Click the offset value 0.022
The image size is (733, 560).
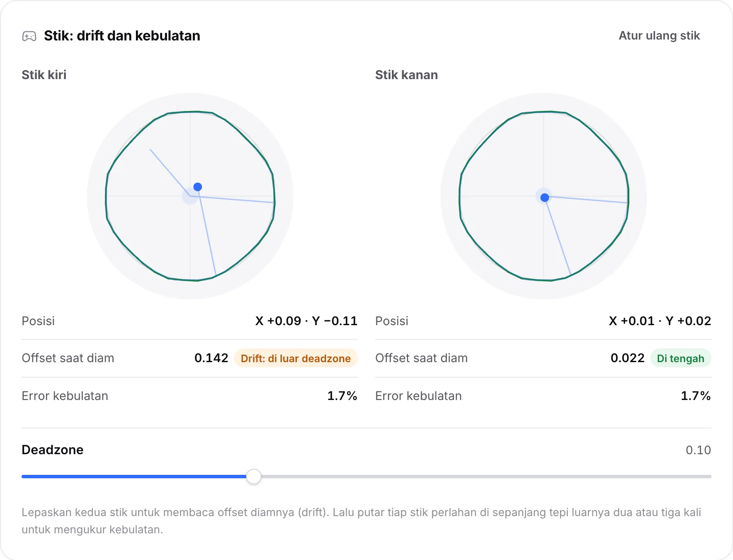627,358
